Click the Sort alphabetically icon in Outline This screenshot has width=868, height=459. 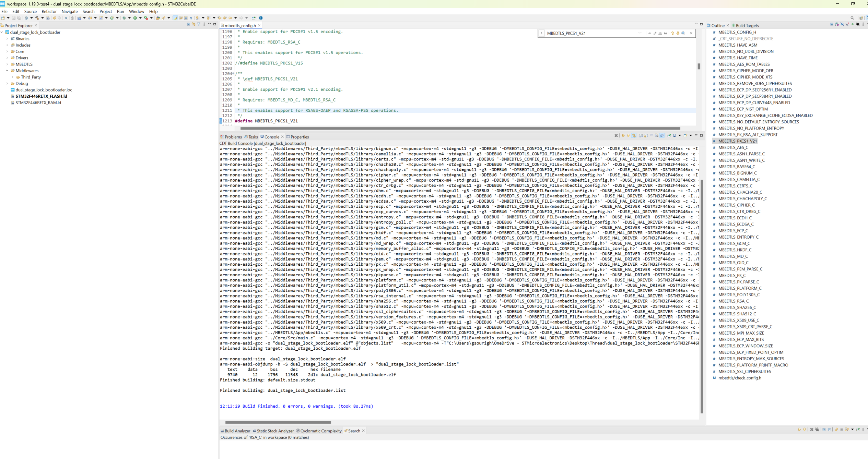click(x=837, y=24)
